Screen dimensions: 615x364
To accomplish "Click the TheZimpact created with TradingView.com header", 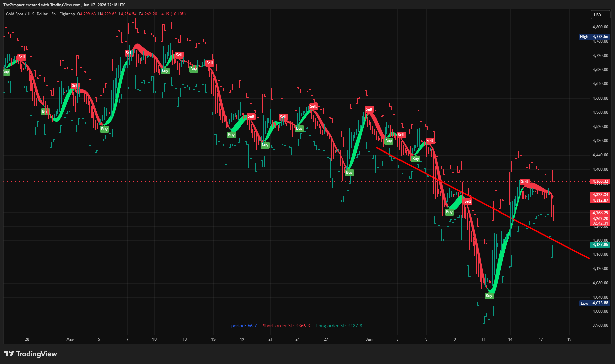I will [x=65, y=5].
